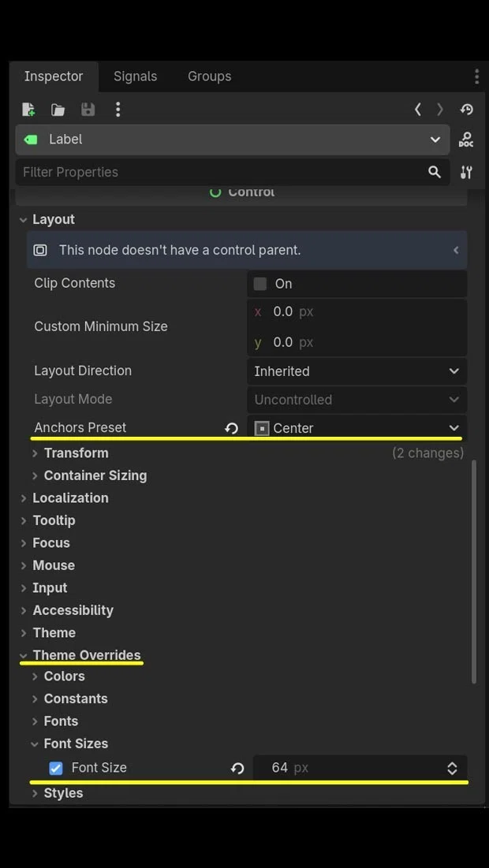Click the "Custom Minimum Size" property label
Image resolution: width=489 pixels, height=868 pixels.
coord(101,326)
